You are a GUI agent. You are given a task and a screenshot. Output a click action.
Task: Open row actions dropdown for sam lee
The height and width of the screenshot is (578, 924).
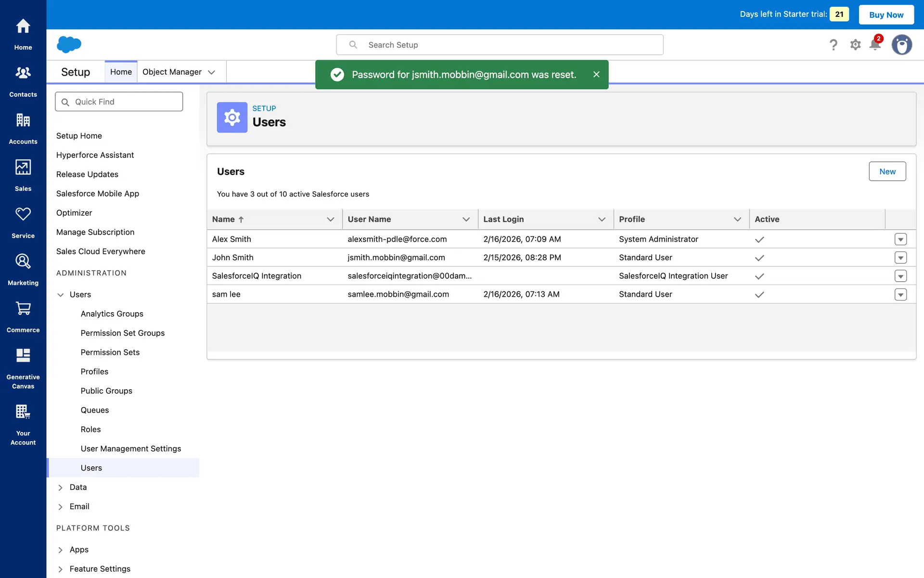click(x=900, y=294)
